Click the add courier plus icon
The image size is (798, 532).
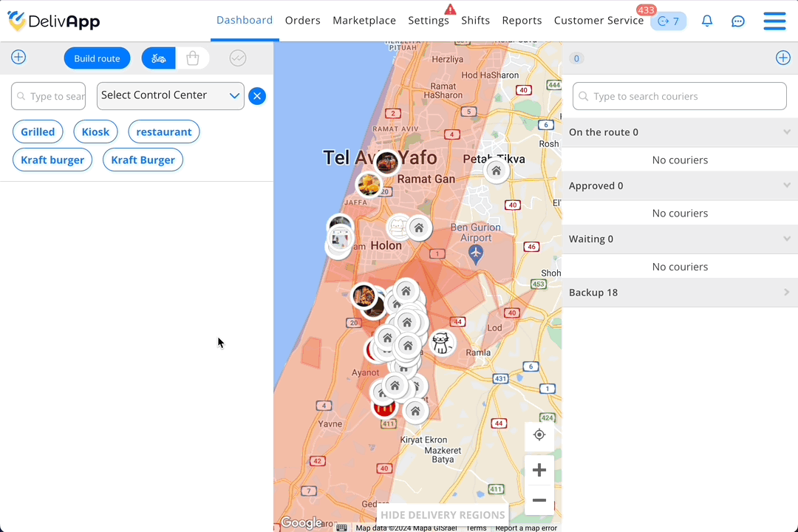pos(782,58)
